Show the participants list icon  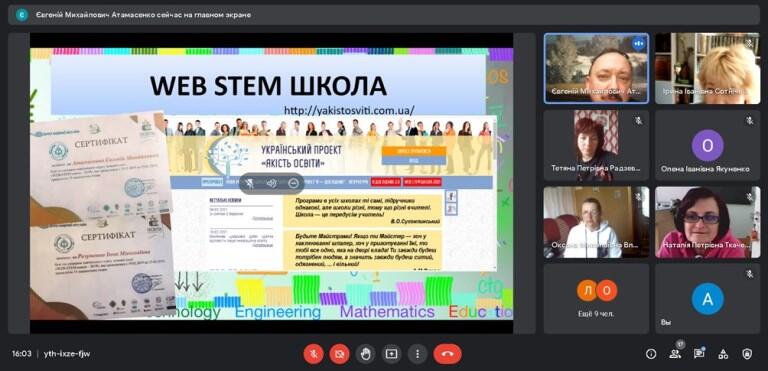tap(675, 354)
